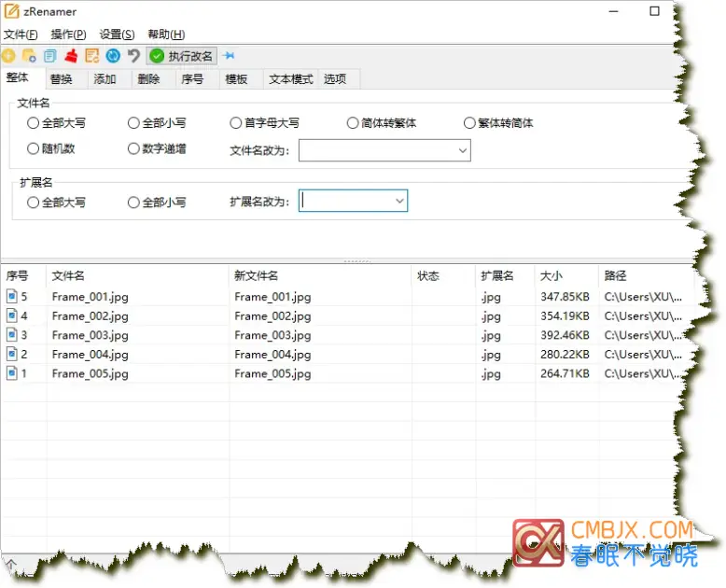Select 首字母大写 radio option
Viewport: 726px width, 588px height.
click(236, 123)
